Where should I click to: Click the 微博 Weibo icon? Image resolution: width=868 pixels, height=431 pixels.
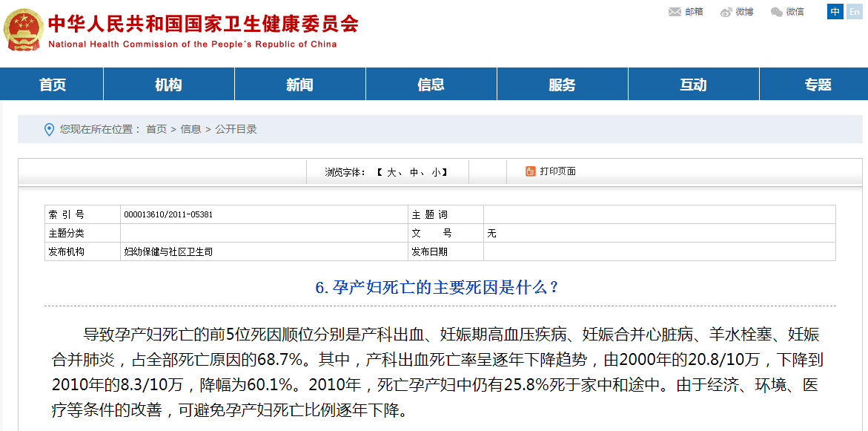pos(726,12)
